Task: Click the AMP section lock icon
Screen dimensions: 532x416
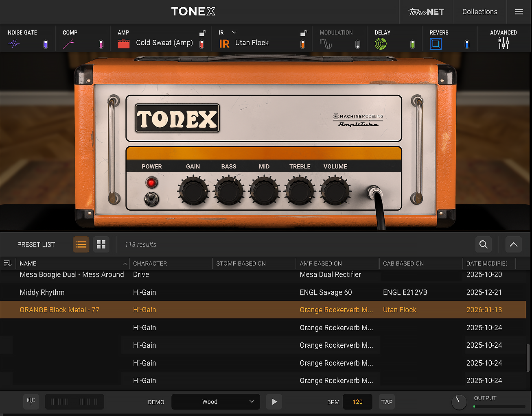Action: [x=202, y=33]
